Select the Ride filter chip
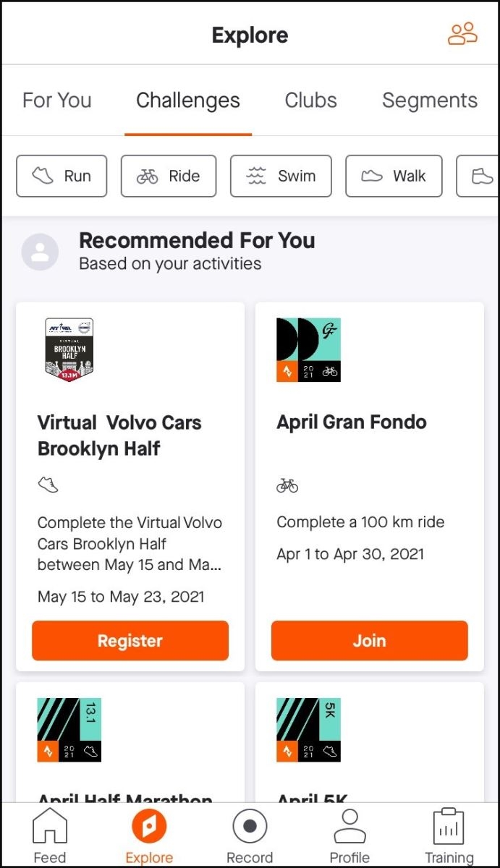 pyautogui.click(x=169, y=176)
